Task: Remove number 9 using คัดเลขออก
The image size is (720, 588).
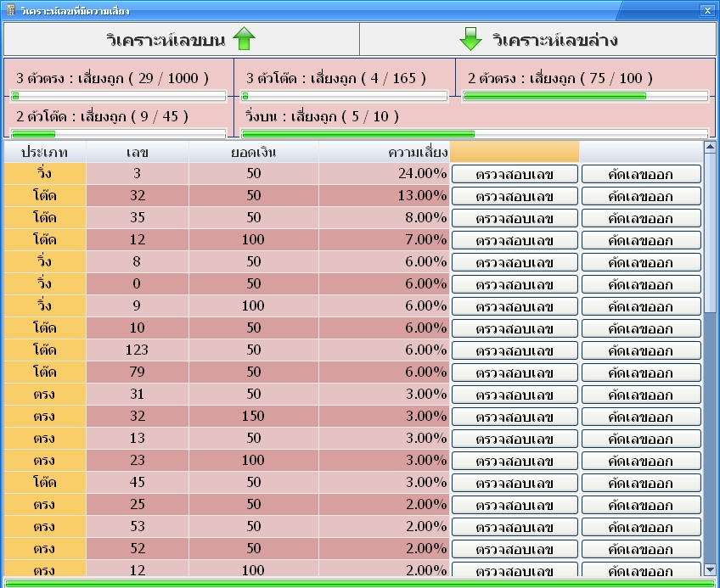Action: 639,306
